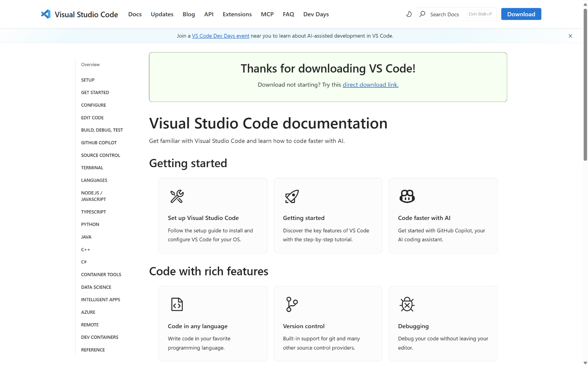Image resolution: width=588 pixels, height=367 pixels.
Task: Expand the NODE.JS / JAVASCRIPT section
Action: pyautogui.click(x=94, y=196)
